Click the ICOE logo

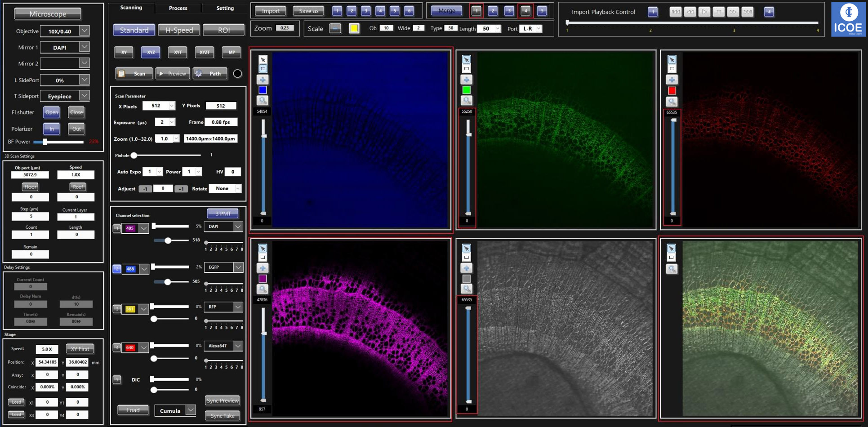848,19
